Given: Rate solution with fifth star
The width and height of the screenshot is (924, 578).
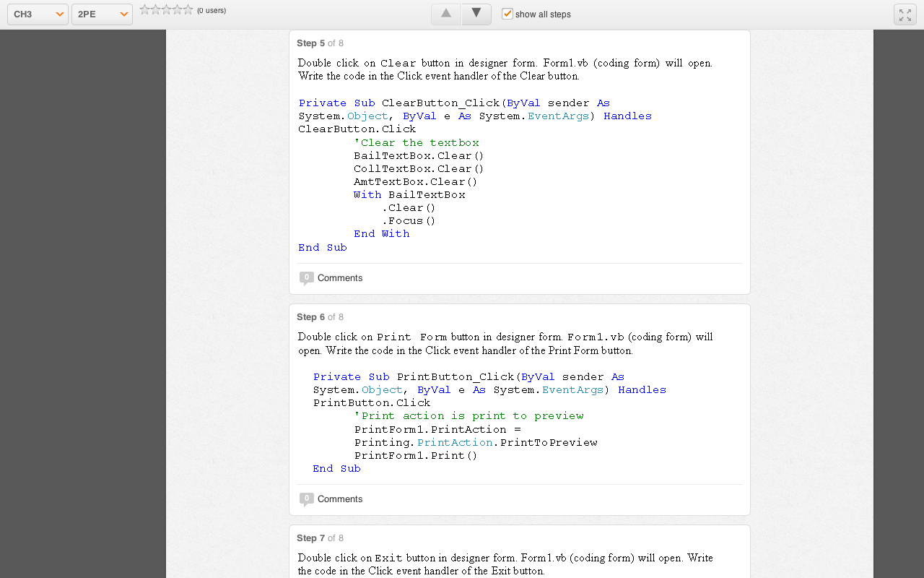Looking at the screenshot, I should point(188,9).
